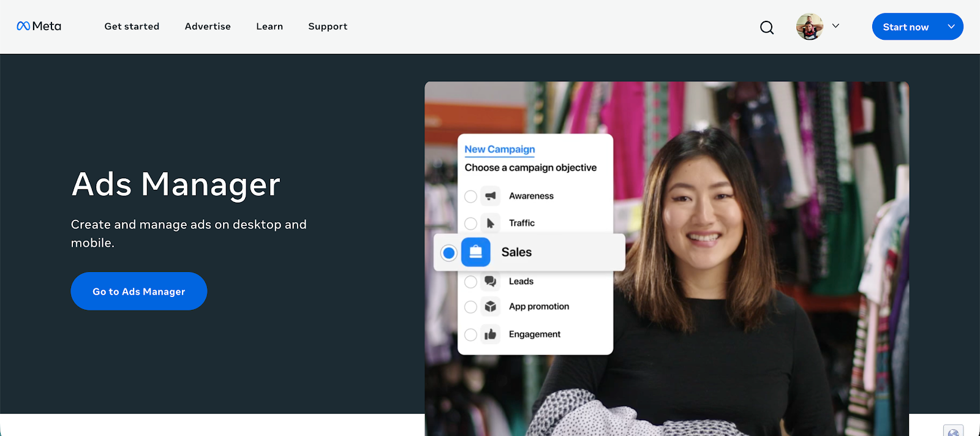This screenshot has width=980, height=436.
Task: Open the Support menu
Action: tap(328, 26)
